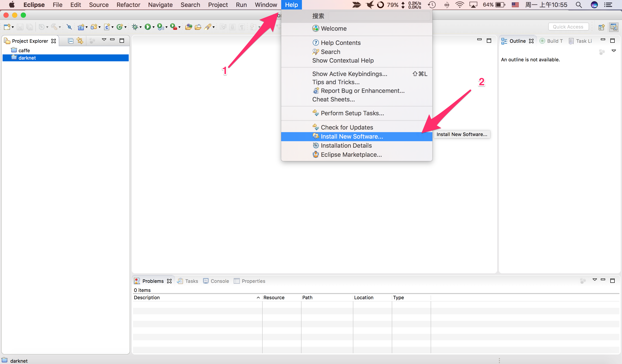The height and width of the screenshot is (364, 622).
Task: Switch to the Task List tab
Action: (580, 41)
